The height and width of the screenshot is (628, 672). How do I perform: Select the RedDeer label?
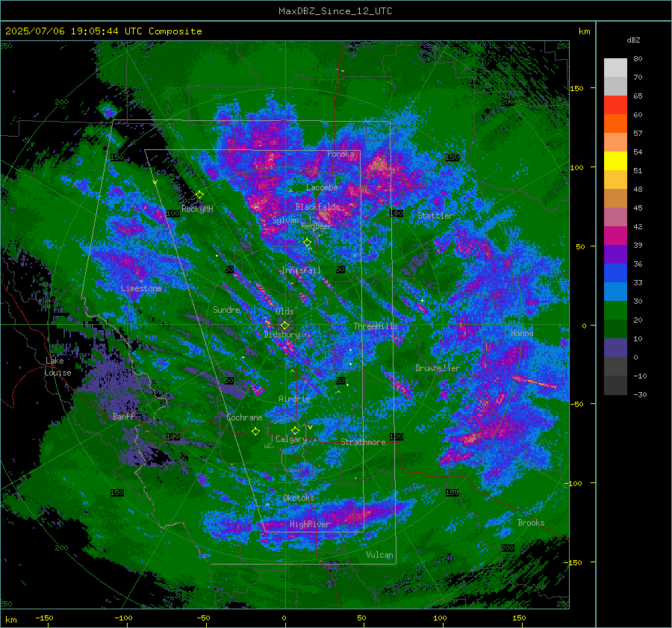pyautogui.click(x=317, y=226)
